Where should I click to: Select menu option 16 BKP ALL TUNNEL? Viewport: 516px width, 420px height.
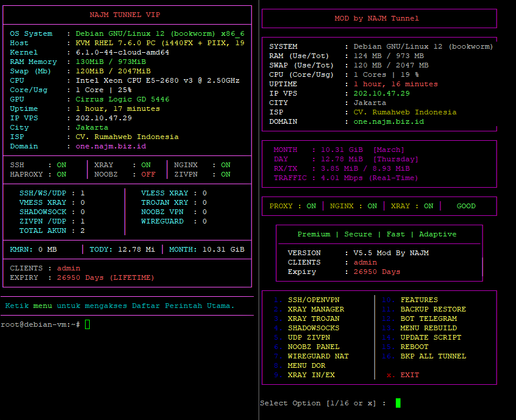point(424,356)
